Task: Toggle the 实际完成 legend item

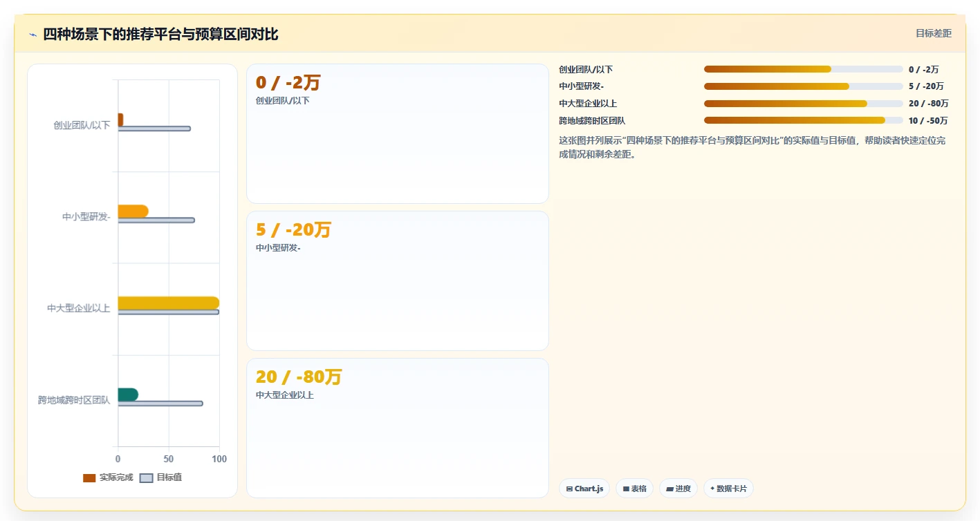Action: (x=108, y=477)
